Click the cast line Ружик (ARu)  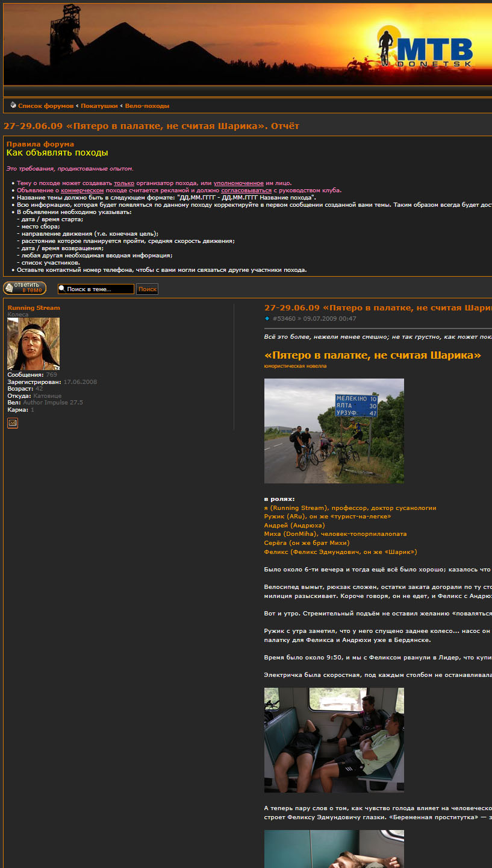click(328, 517)
